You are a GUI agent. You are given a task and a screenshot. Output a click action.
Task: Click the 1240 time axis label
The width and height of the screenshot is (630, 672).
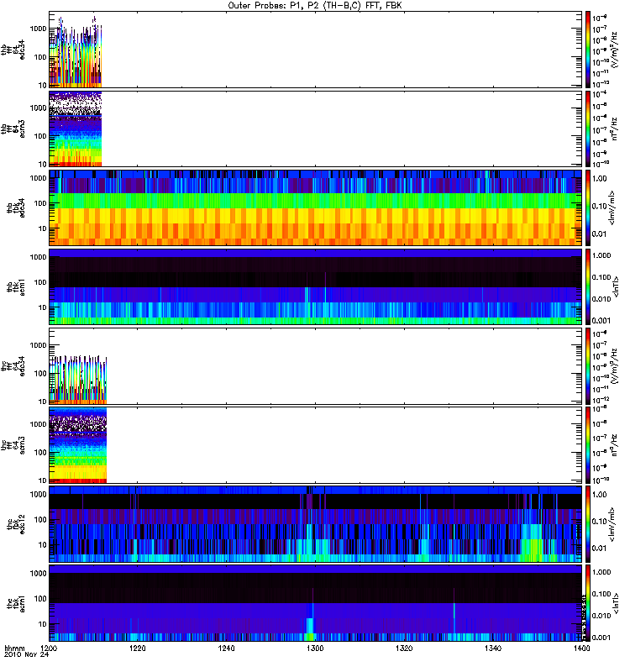(x=226, y=648)
